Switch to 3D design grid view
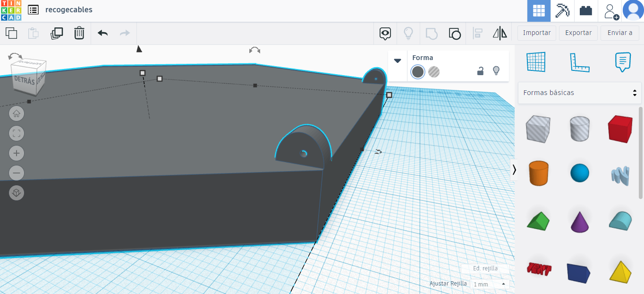The height and width of the screenshot is (294, 644). click(x=539, y=10)
